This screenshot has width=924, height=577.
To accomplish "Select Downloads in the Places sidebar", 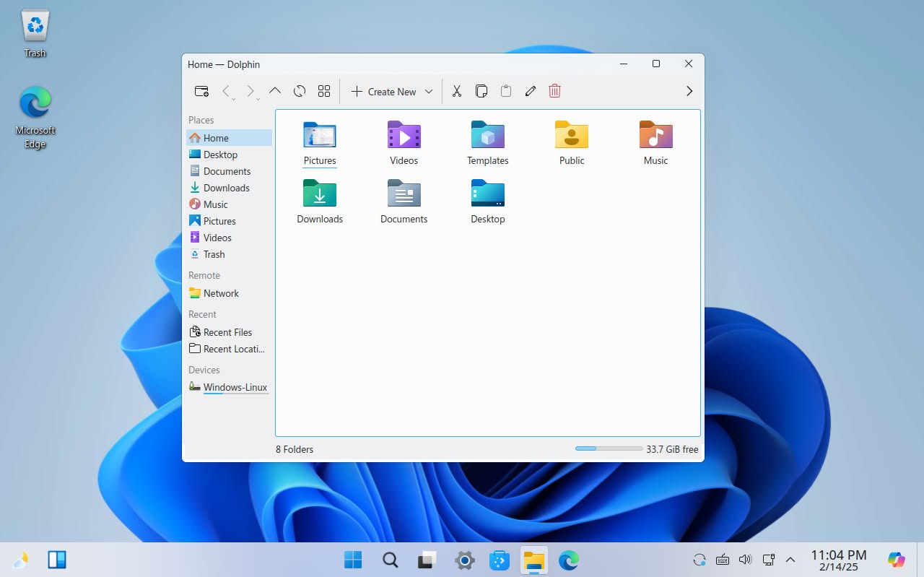I will pyautogui.click(x=226, y=188).
